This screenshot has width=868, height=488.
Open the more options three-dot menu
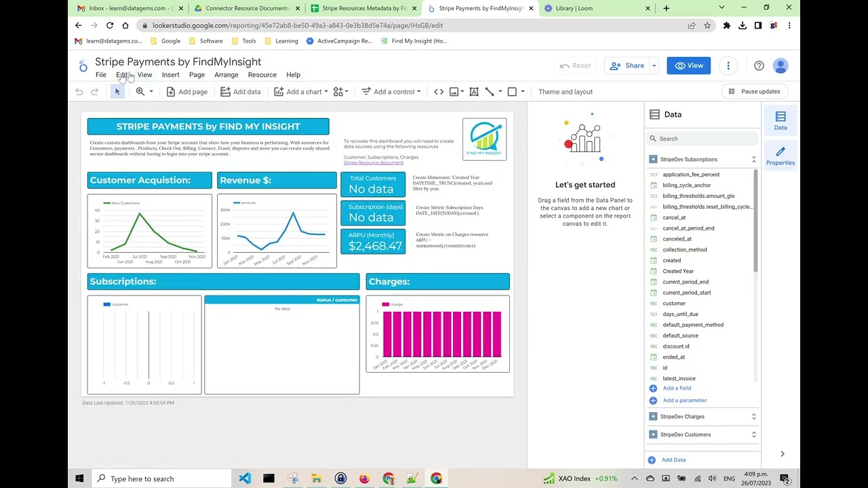point(728,66)
